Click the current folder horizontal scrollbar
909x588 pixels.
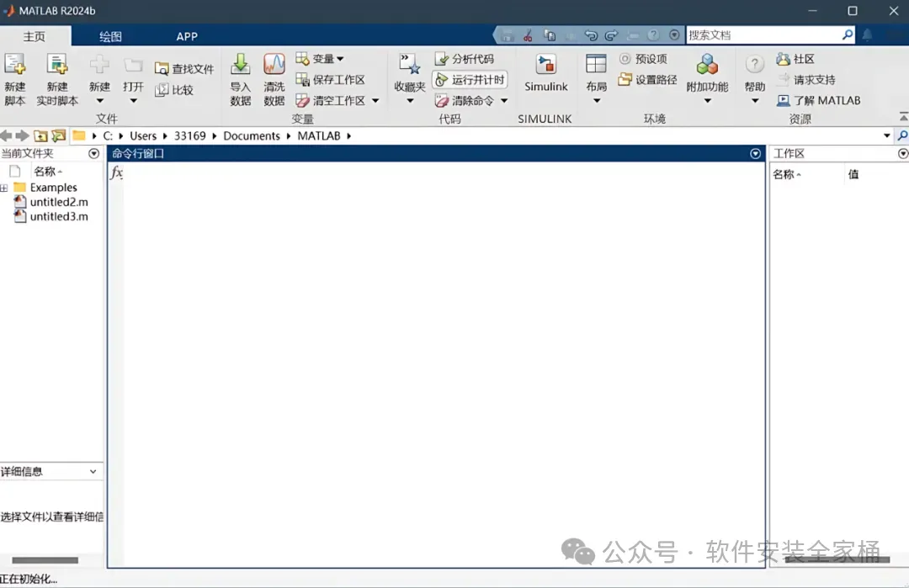[45, 560]
